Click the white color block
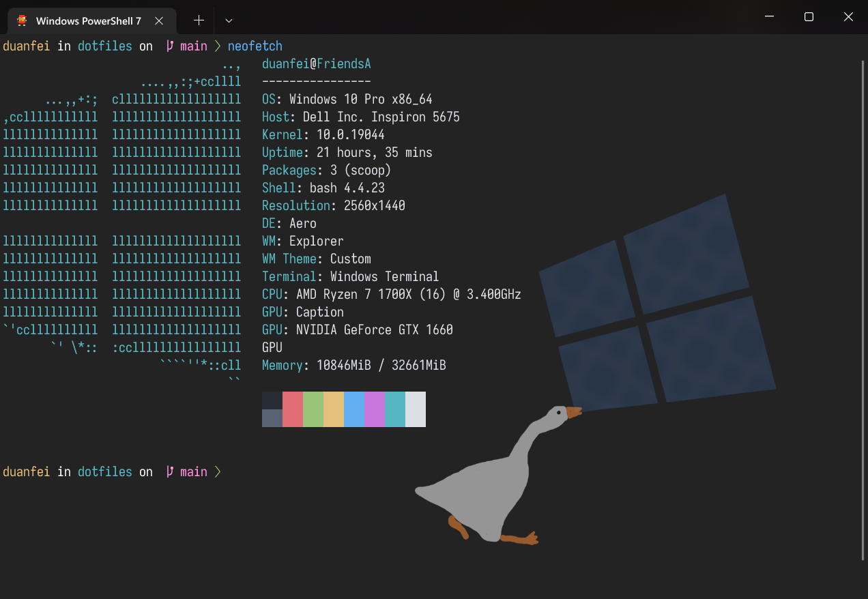Image resolution: width=868 pixels, height=599 pixels. click(416, 409)
